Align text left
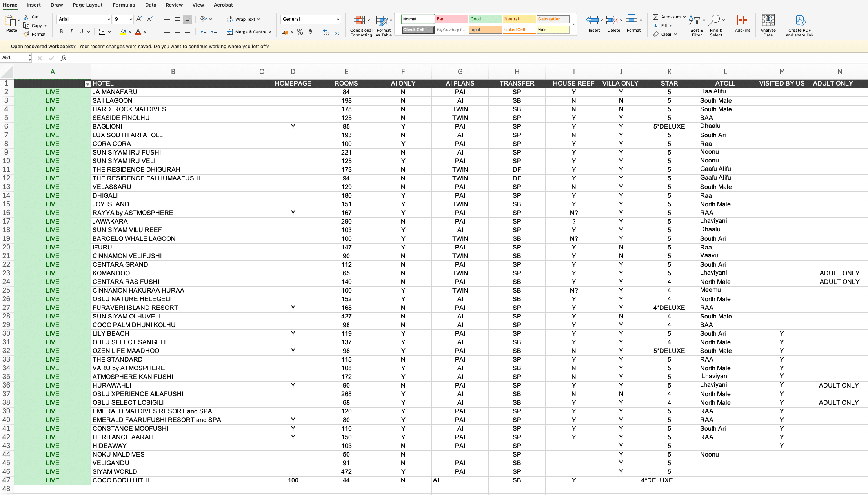The height and width of the screenshot is (495, 868). point(167,32)
